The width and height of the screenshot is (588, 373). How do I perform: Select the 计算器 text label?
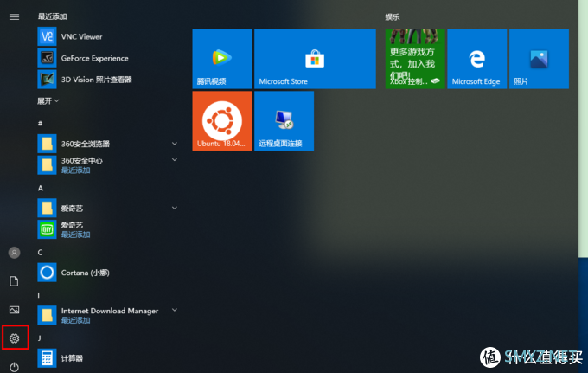pyautogui.click(x=72, y=358)
